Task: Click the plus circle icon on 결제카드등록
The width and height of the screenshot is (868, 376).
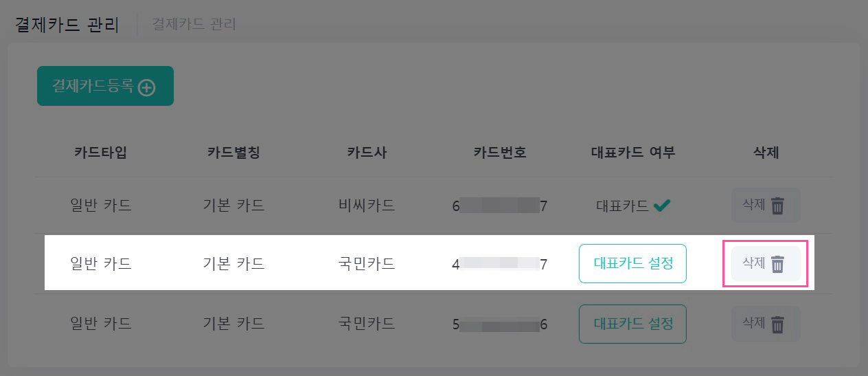Action: coord(147,87)
